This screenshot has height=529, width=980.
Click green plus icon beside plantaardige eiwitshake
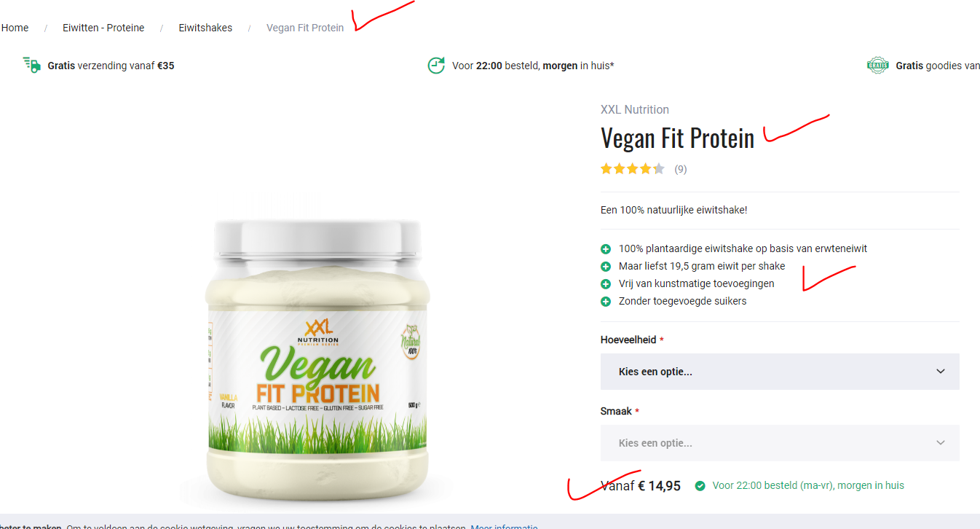pyautogui.click(x=606, y=248)
